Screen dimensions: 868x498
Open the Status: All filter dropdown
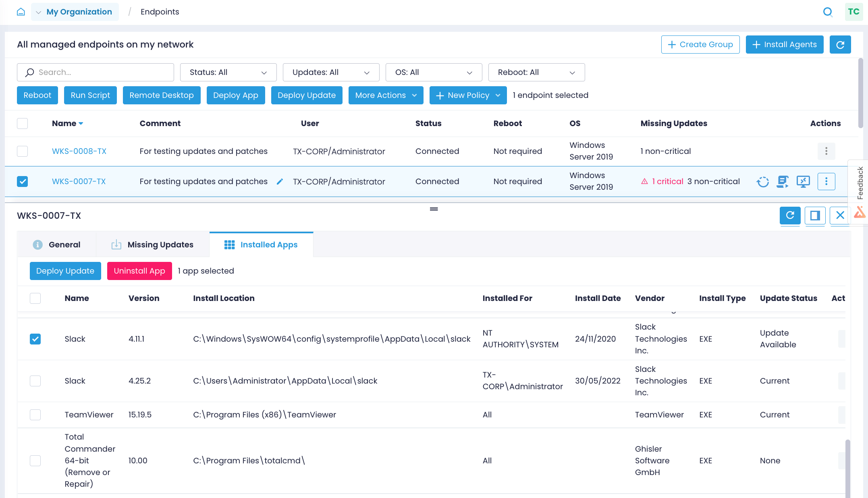pos(228,73)
